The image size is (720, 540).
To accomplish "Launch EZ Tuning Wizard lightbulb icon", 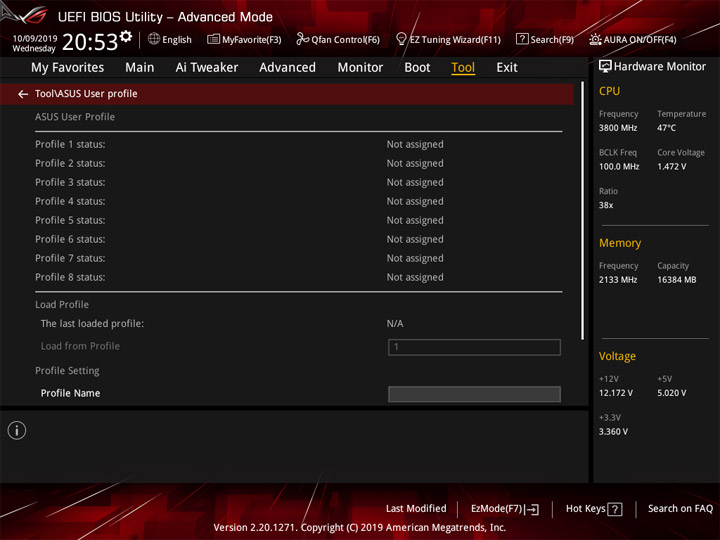I will (x=401, y=39).
